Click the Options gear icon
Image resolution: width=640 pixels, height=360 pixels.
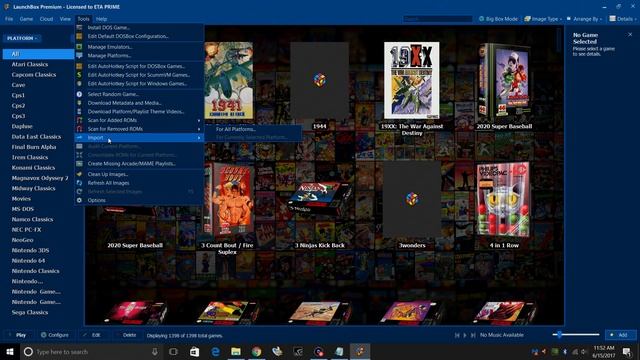[x=79, y=200]
